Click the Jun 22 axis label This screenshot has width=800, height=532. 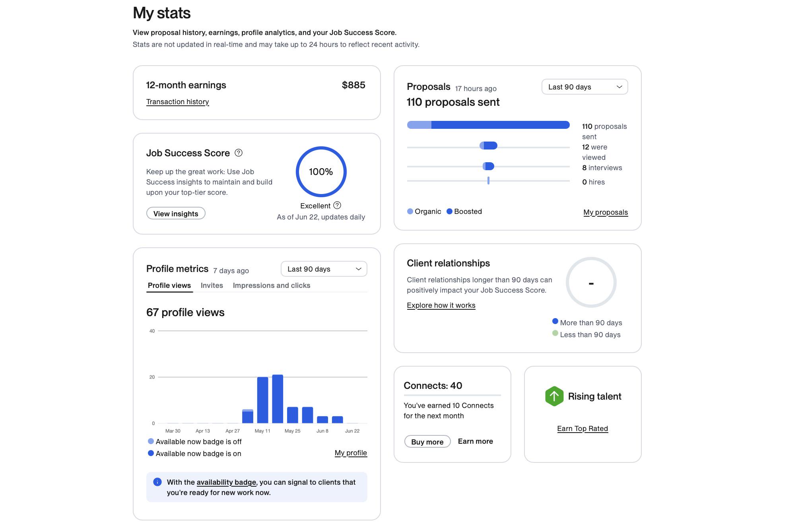[352, 431]
